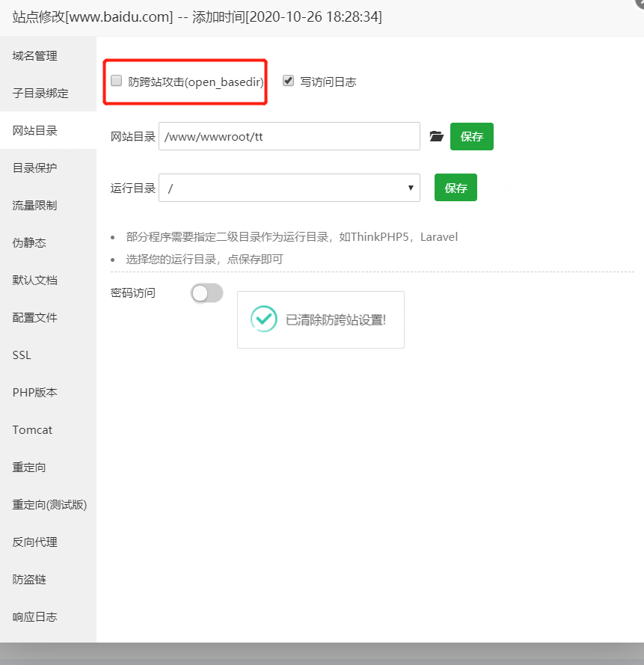Screen dimensions: 644x665
Task: Turn on the 密码访问 toggle
Action: pyautogui.click(x=206, y=293)
